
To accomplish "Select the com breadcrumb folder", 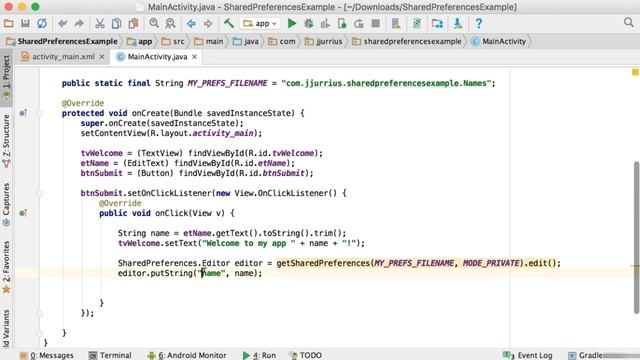I will (282, 41).
